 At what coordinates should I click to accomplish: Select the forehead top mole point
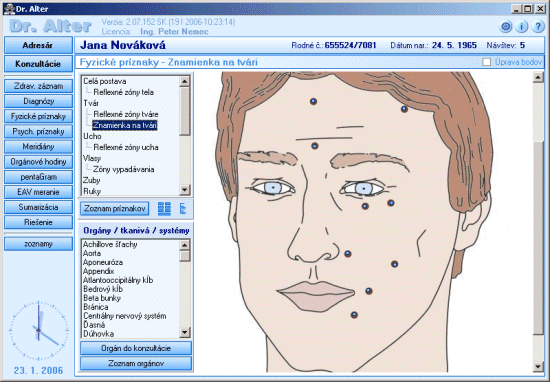313,101
